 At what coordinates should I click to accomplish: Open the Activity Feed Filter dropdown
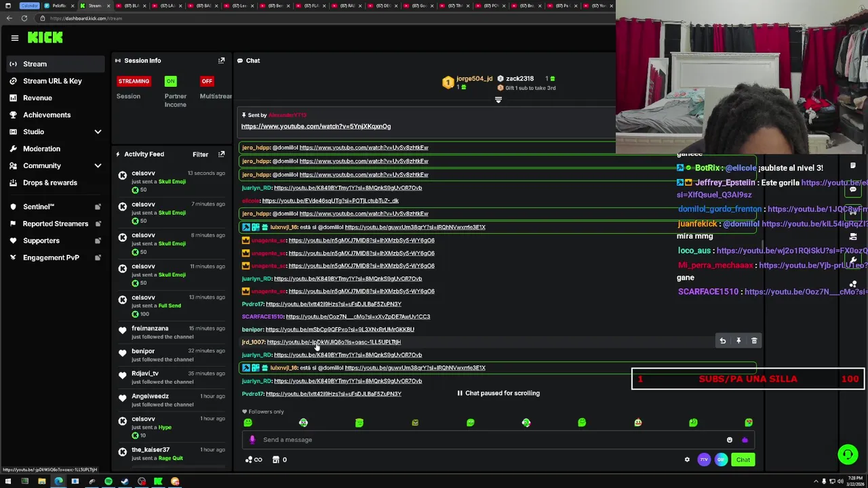click(x=200, y=155)
